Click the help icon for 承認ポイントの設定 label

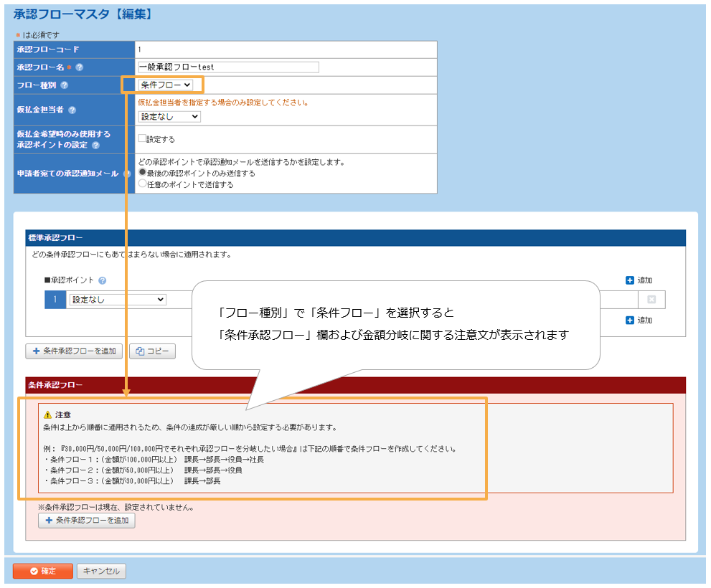[x=95, y=145]
